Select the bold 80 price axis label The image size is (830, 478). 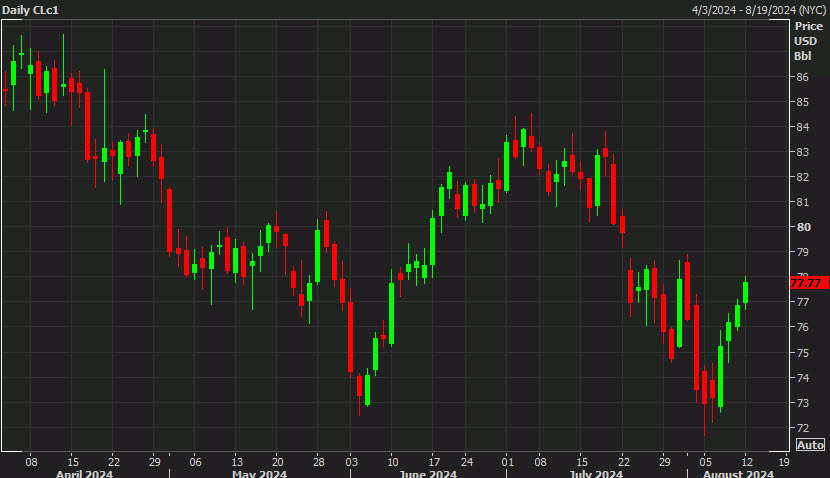[x=804, y=227]
